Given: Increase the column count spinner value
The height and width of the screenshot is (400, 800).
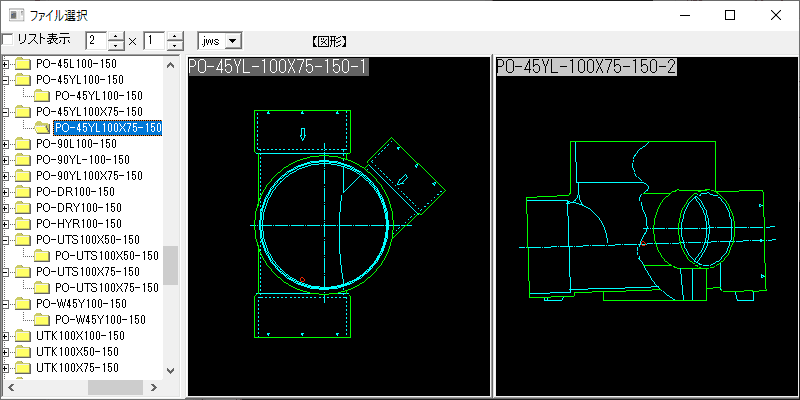Looking at the screenshot, I should [116, 37].
